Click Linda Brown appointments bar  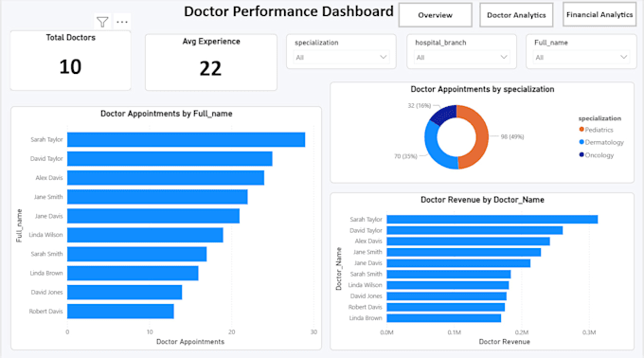click(133, 273)
